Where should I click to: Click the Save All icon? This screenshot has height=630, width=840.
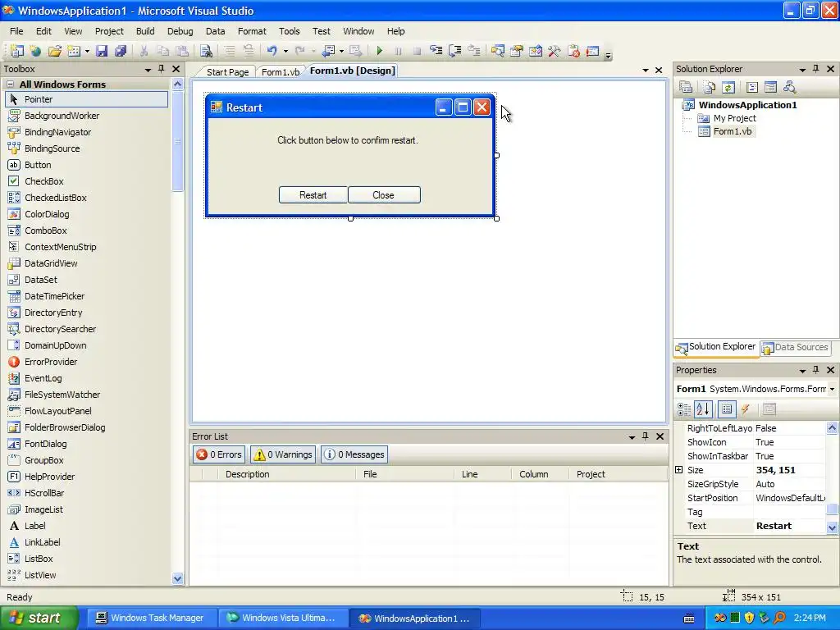(x=120, y=51)
